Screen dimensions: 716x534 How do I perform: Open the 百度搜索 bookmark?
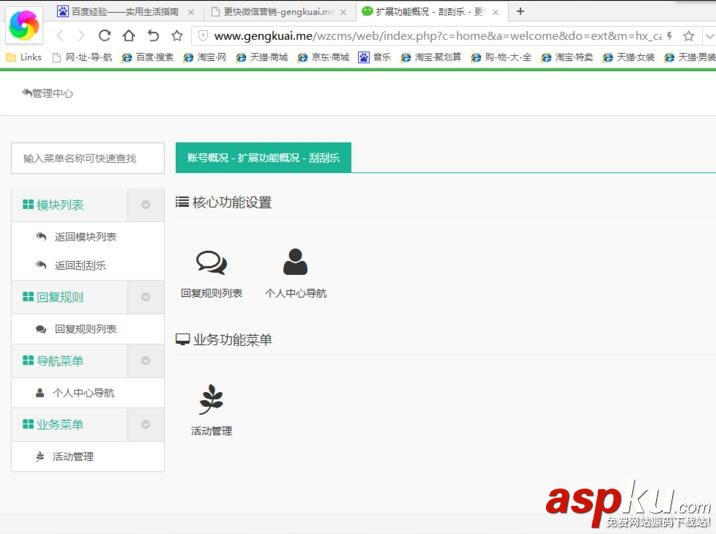pyautogui.click(x=147, y=57)
